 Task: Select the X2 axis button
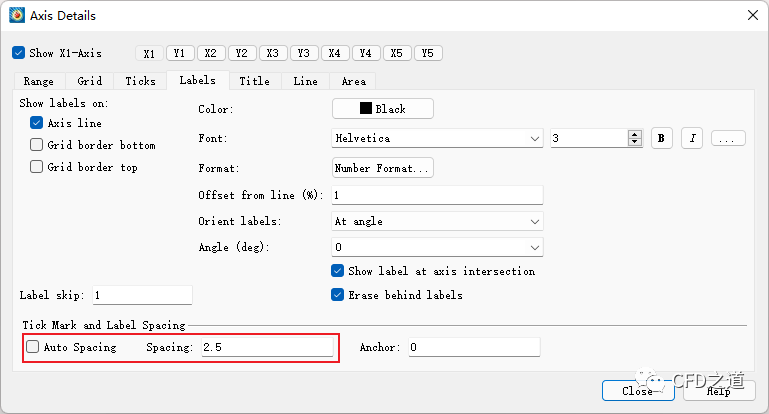[210, 53]
